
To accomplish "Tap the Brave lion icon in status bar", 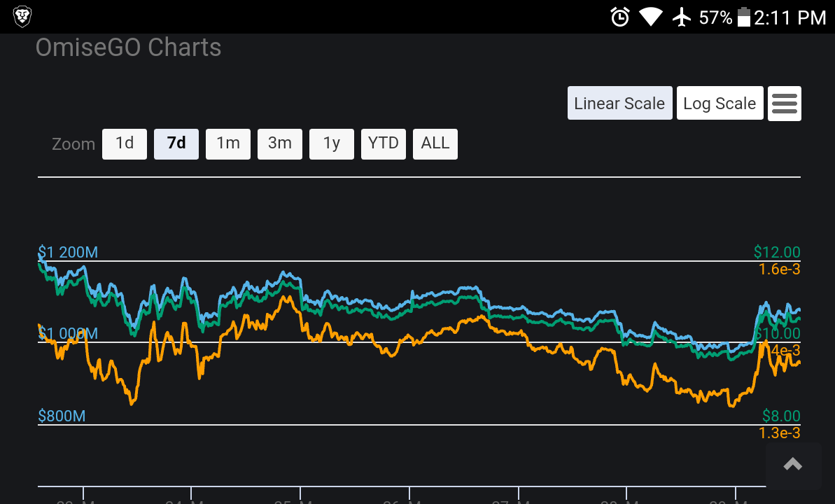I will tap(22, 17).
